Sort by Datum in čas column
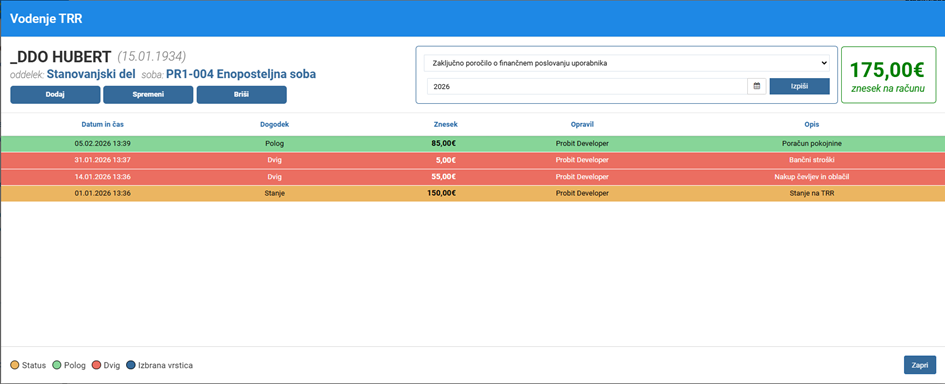Viewport: 945px width, 384px height. click(102, 124)
